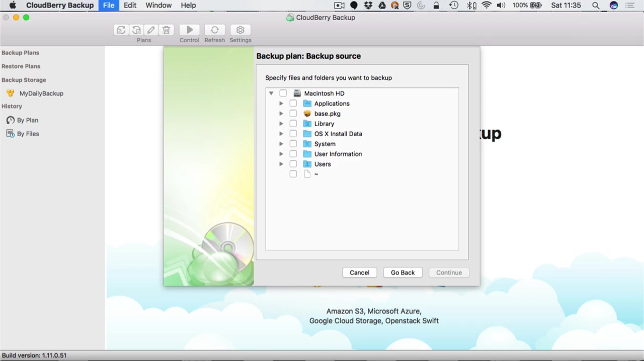
Task: Expand the Applications folder
Action: (x=281, y=104)
